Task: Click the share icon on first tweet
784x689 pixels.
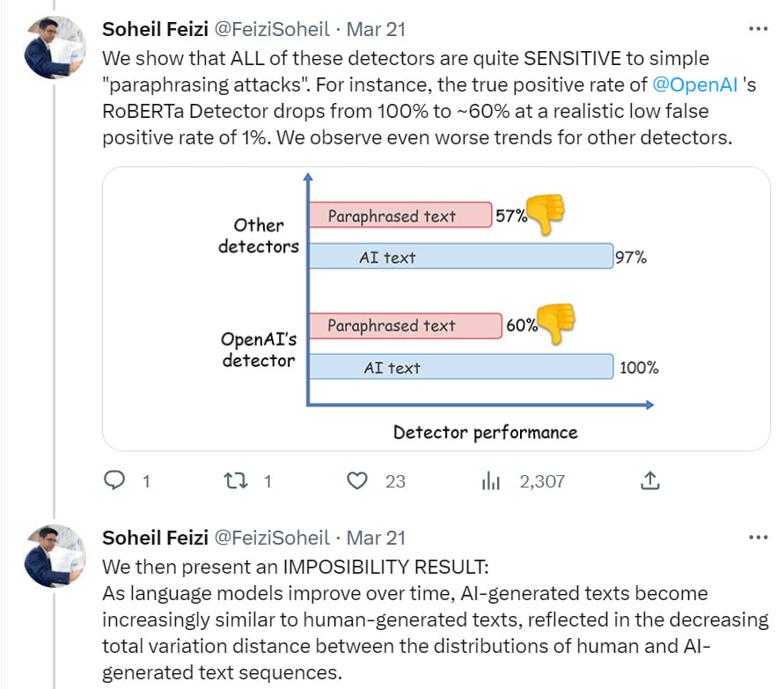Action: point(649,480)
